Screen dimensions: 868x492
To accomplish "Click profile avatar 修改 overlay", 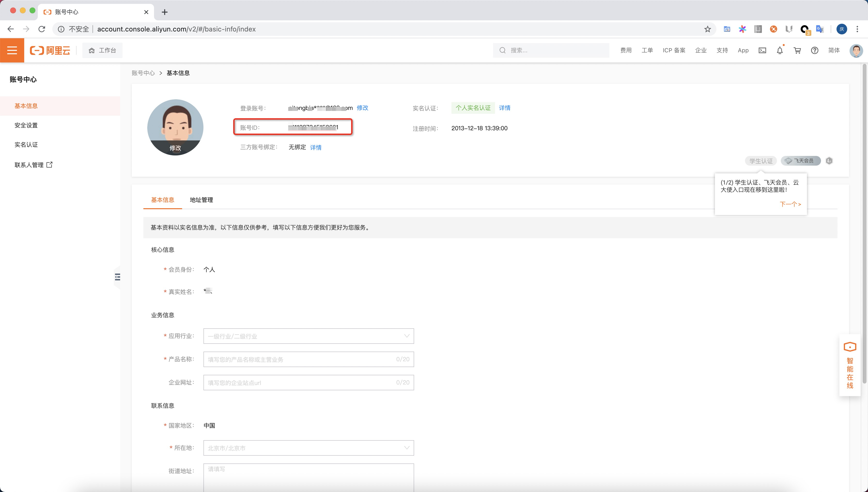I will (x=175, y=148).
